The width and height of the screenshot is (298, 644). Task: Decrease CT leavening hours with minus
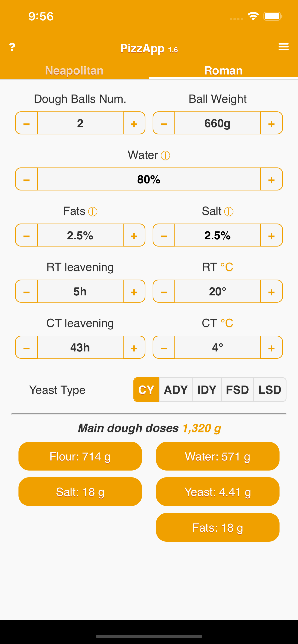point(27,347)
